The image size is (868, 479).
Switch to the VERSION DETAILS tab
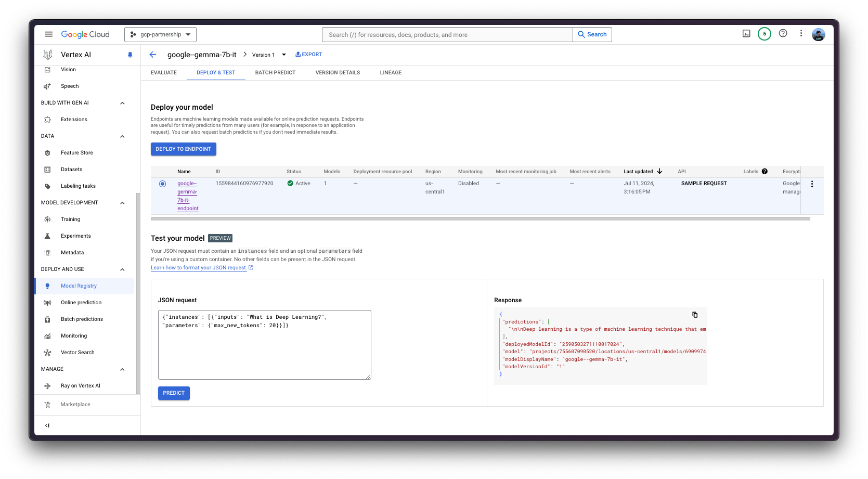(x=338, y=73)
